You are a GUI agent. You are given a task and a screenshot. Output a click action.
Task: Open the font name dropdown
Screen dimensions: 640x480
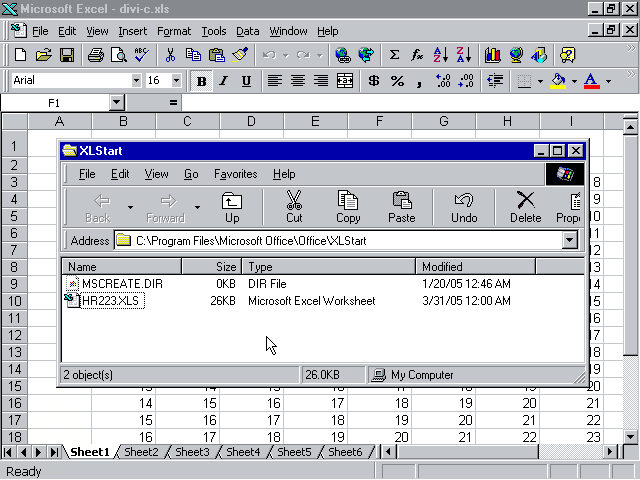(136, 81)
